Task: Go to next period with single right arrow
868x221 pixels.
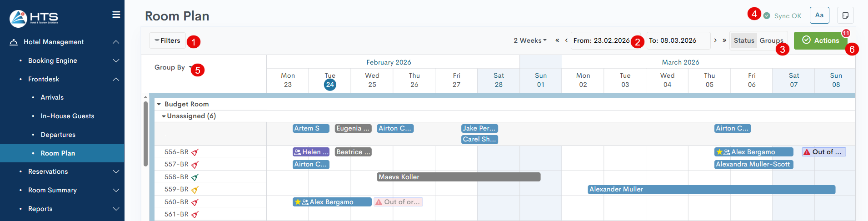Action: [x=715, y=40]
